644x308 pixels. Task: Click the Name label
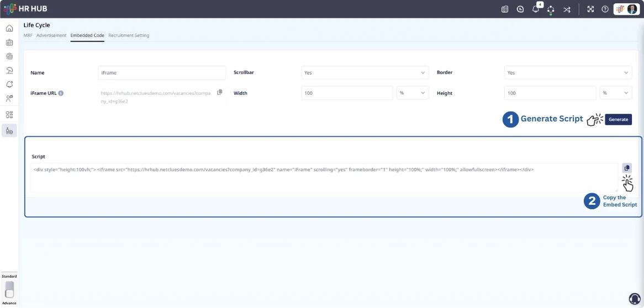tap(38, 73)
